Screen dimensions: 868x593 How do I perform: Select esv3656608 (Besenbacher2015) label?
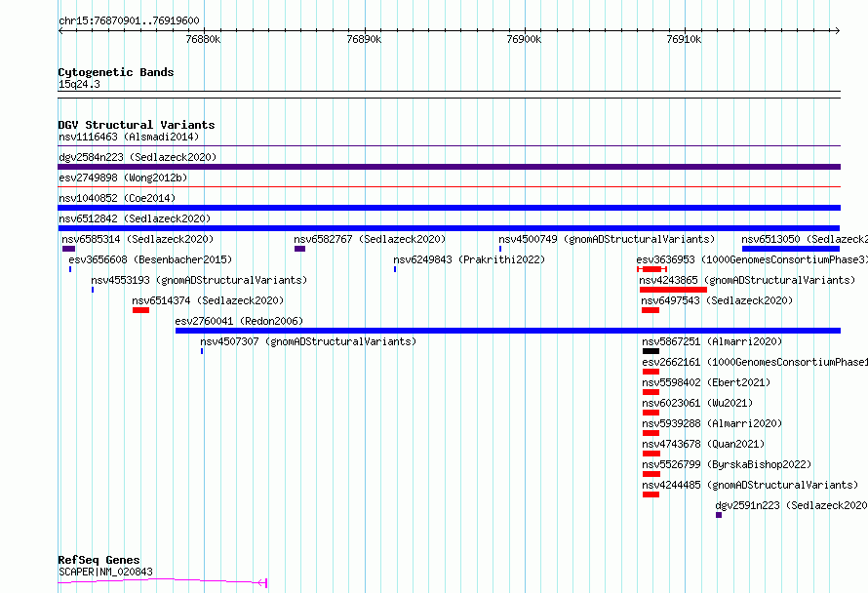pyautogui.click(x=150, y=259)
